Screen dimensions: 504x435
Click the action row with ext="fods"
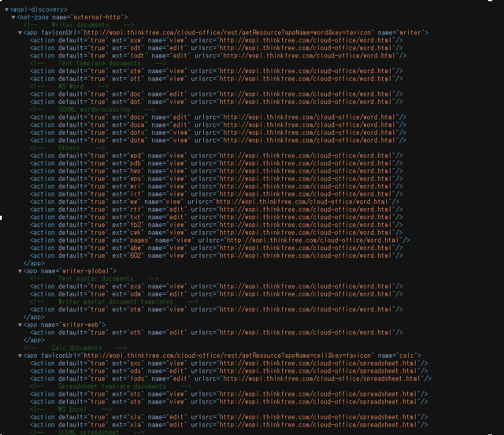(x=231, y=379)
